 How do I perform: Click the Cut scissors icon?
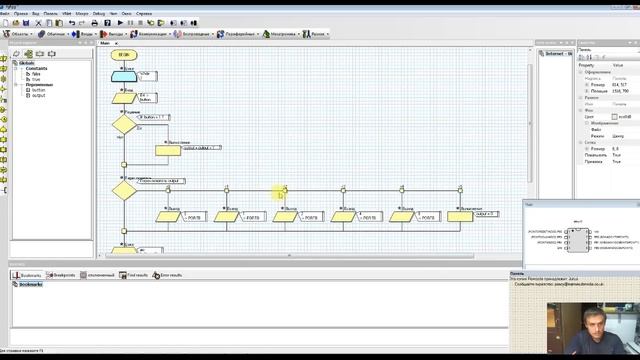tap(38, 23)
